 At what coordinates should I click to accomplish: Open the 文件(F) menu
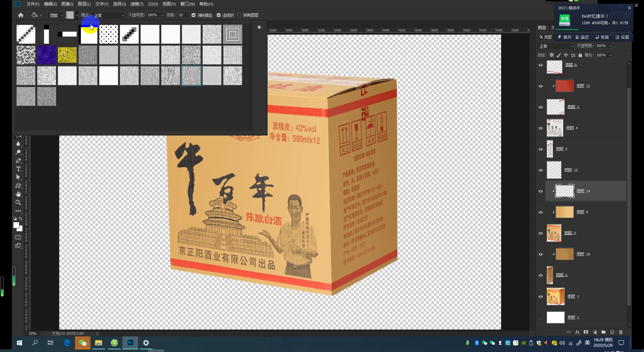[x=33, y=4]
